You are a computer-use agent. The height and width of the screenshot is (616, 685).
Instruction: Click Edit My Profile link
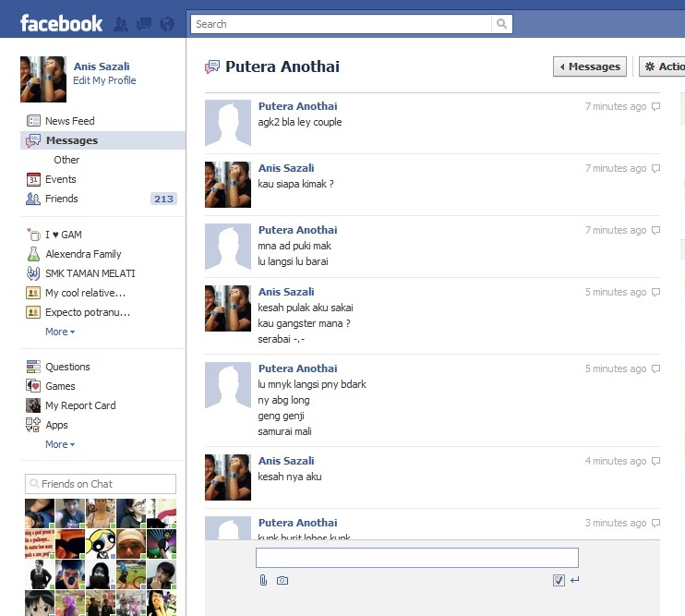104,80
